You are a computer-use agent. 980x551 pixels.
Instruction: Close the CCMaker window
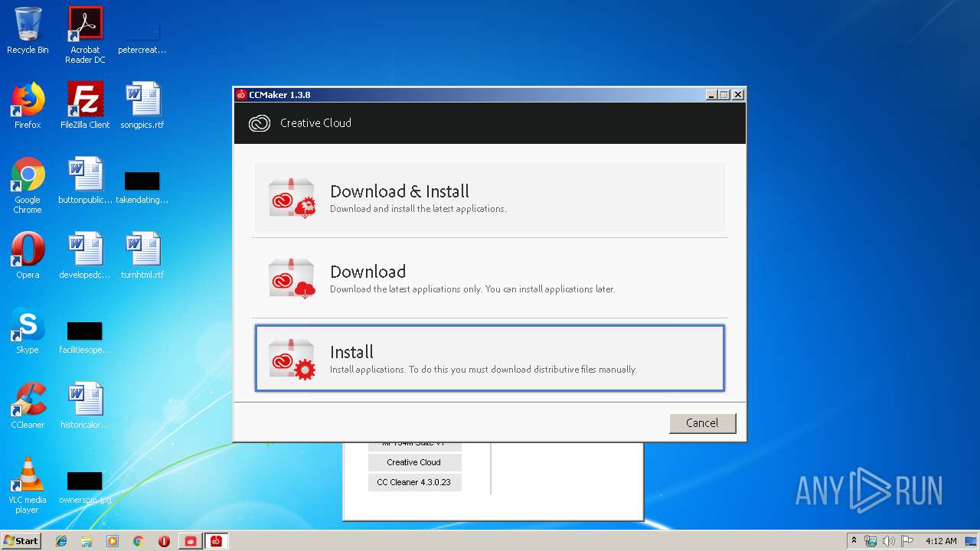click(738, 95)
